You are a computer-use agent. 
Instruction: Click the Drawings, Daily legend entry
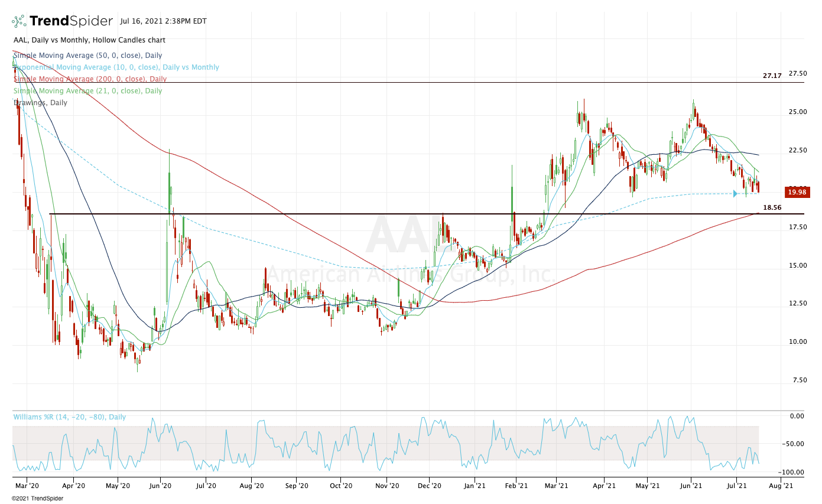pyautogui.click(x=40, y=103)
